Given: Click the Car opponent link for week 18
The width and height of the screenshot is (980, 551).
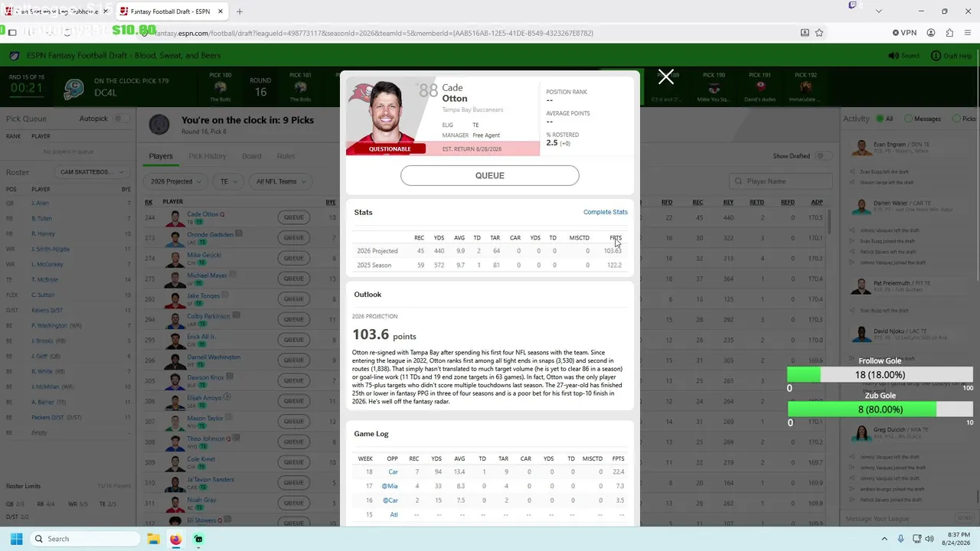Looking at the screenshot, I should pos(393,472).
